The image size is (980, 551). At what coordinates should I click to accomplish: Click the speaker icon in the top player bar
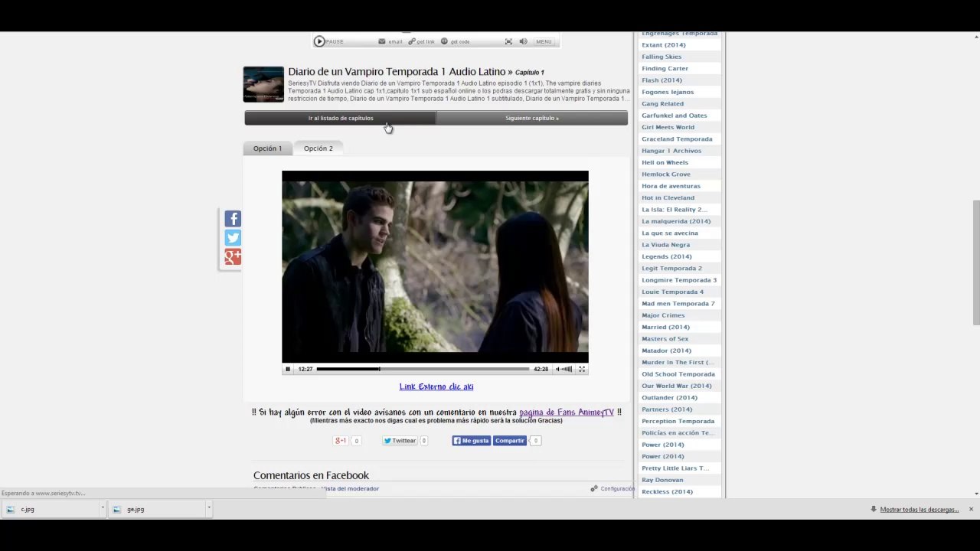click(x=523, y=41)
